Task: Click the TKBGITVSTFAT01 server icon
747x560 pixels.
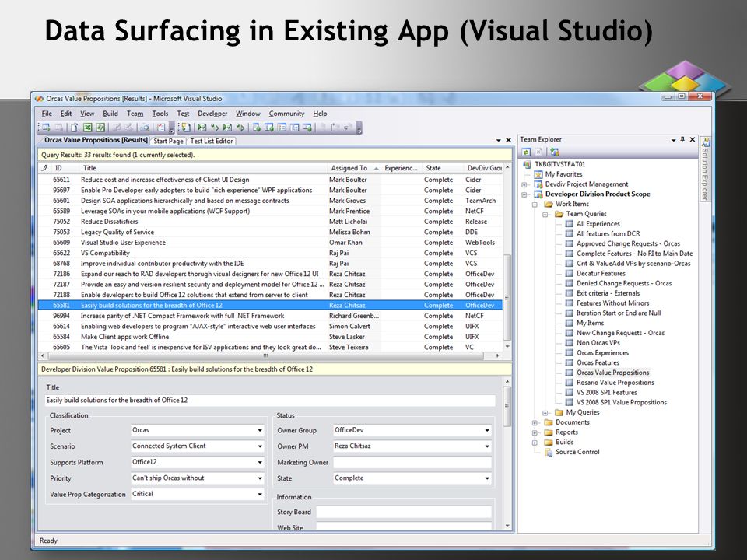Action: [527, 164]
